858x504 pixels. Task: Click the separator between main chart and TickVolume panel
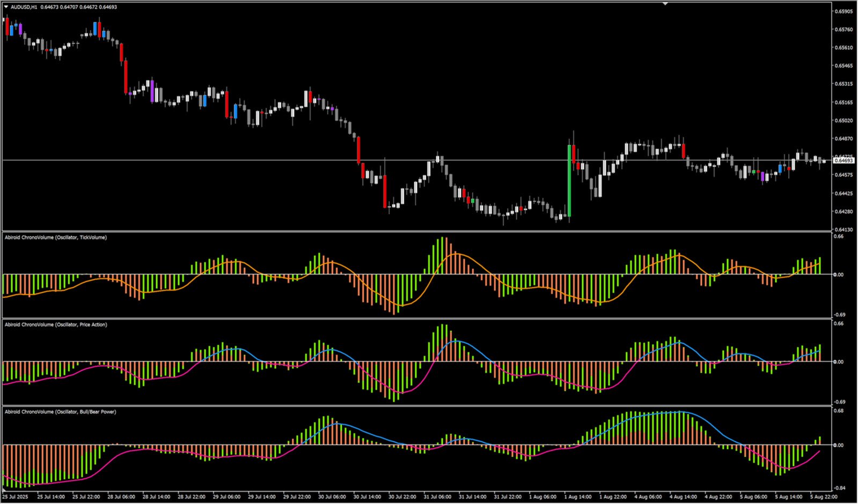[416, 232]
